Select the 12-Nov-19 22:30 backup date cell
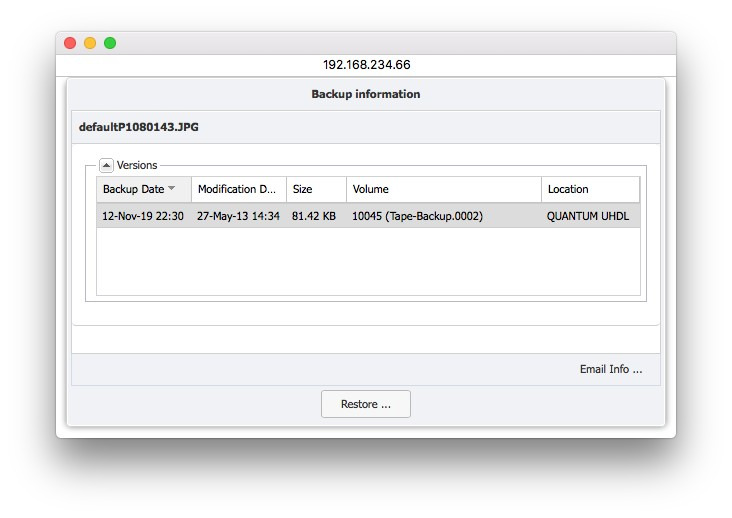732x518 pixels. coord(143,216)
